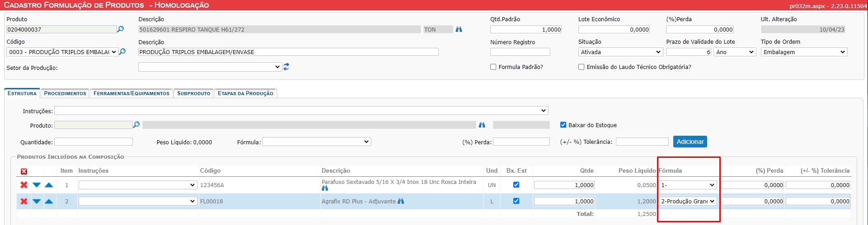Toggle Formula Padrão checkbox
The image size is (868, 225).
pos(493,67)
